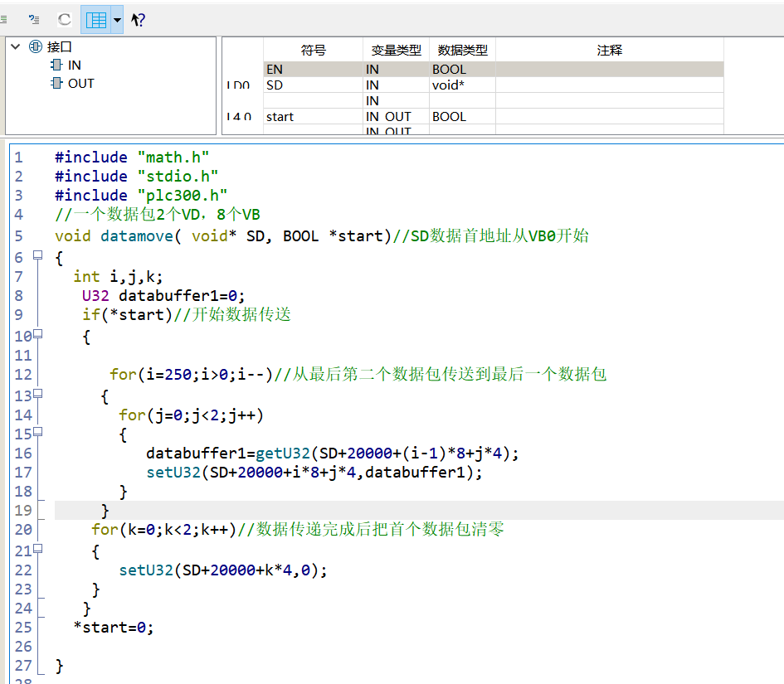The image size is (784, 684).
Task: Click the for(i=250;i>0;i--) loop
Action: [191, 374]
